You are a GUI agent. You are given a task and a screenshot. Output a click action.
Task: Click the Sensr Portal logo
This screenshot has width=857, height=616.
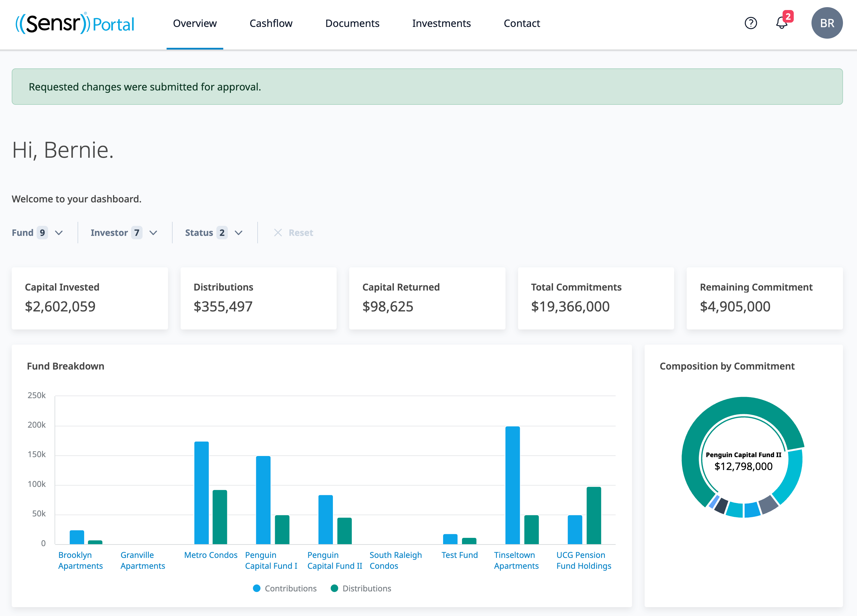click(x=75, y=23)
